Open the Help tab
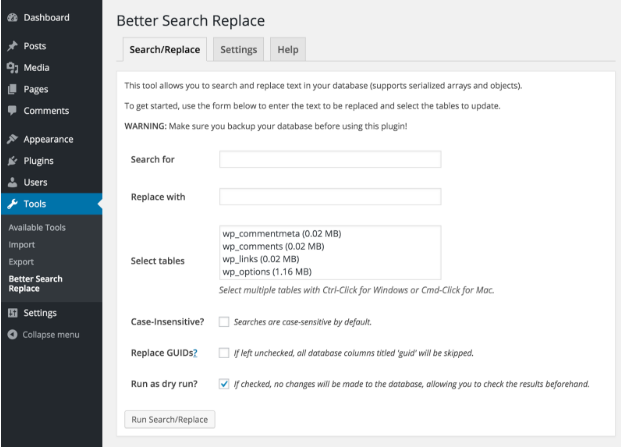This screenshot has height=447, width=621. (x=288, y=49)
